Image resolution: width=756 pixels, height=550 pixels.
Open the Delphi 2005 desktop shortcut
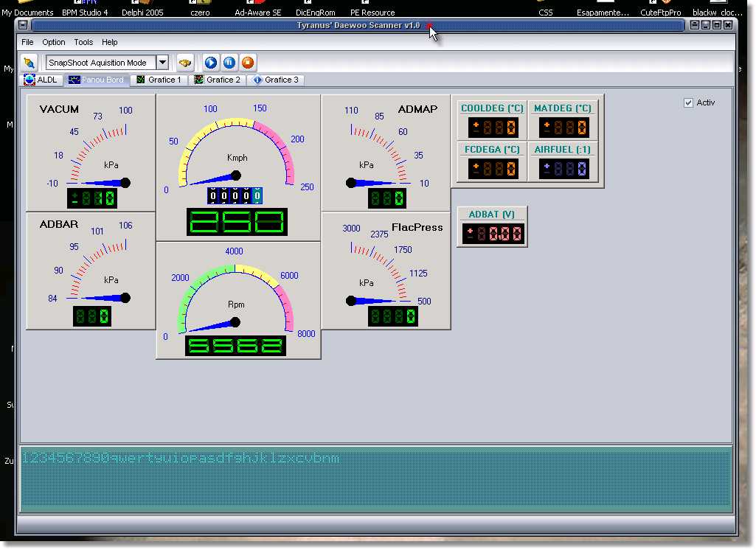142,9
